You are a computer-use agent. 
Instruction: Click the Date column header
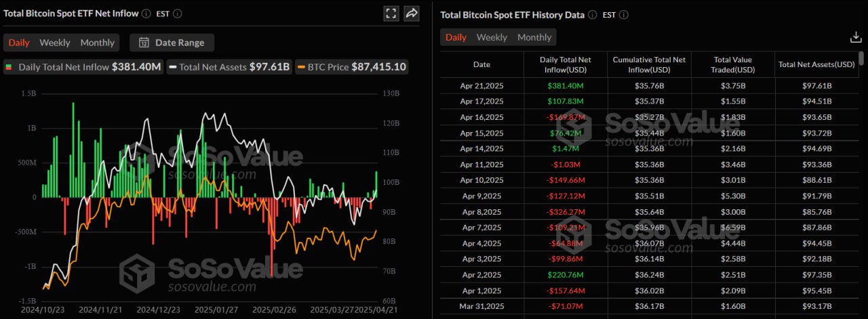click(x=481, y=64)
